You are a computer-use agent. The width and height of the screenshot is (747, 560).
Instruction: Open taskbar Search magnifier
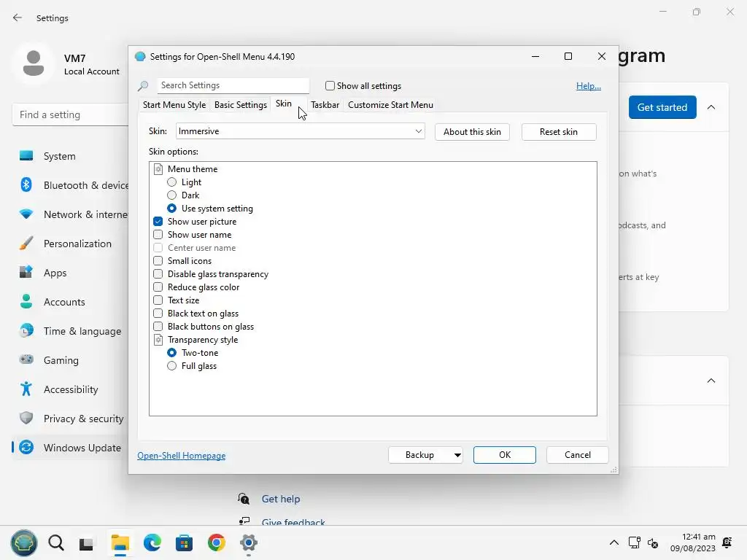point(56,542)
